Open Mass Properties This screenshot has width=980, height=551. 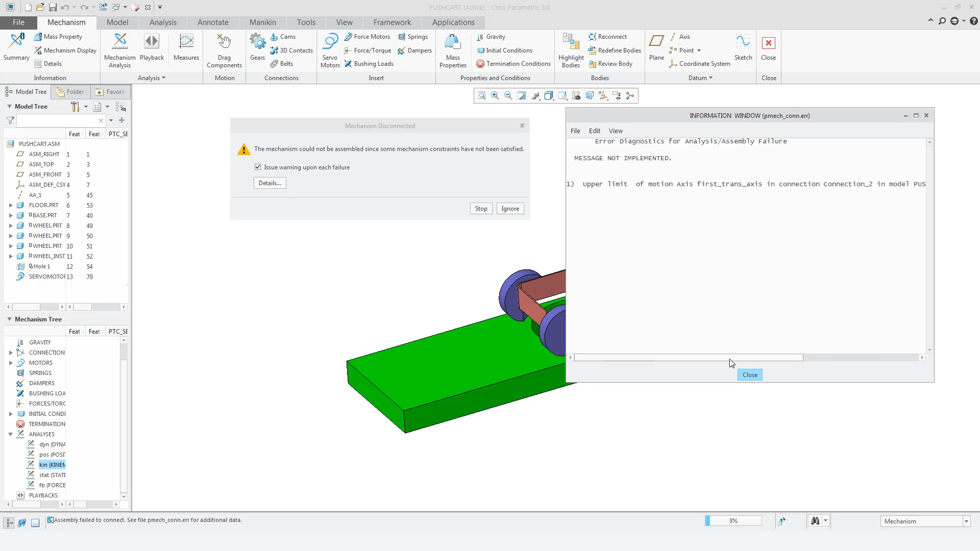pyautogui.click(x=453, y=51)
